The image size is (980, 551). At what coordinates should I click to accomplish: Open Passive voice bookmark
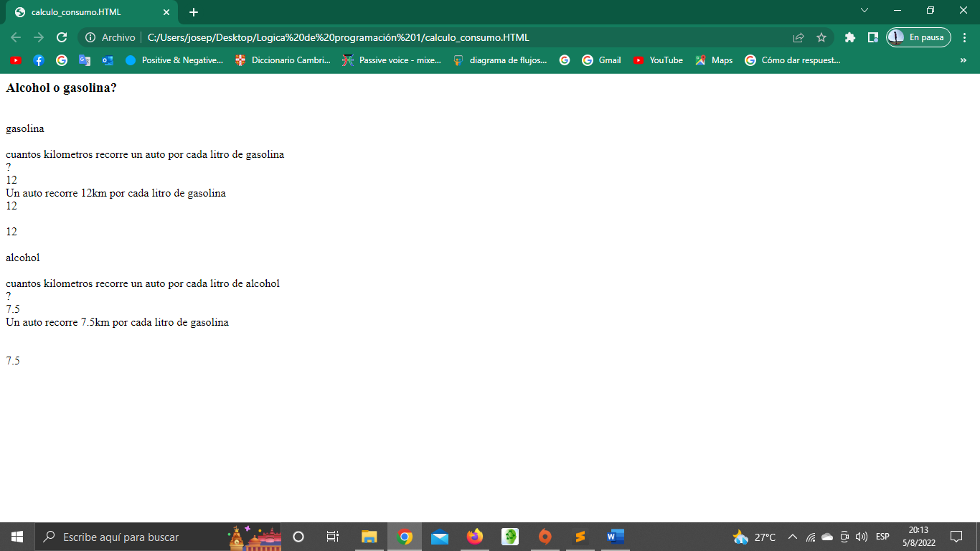tap(392, 60)
